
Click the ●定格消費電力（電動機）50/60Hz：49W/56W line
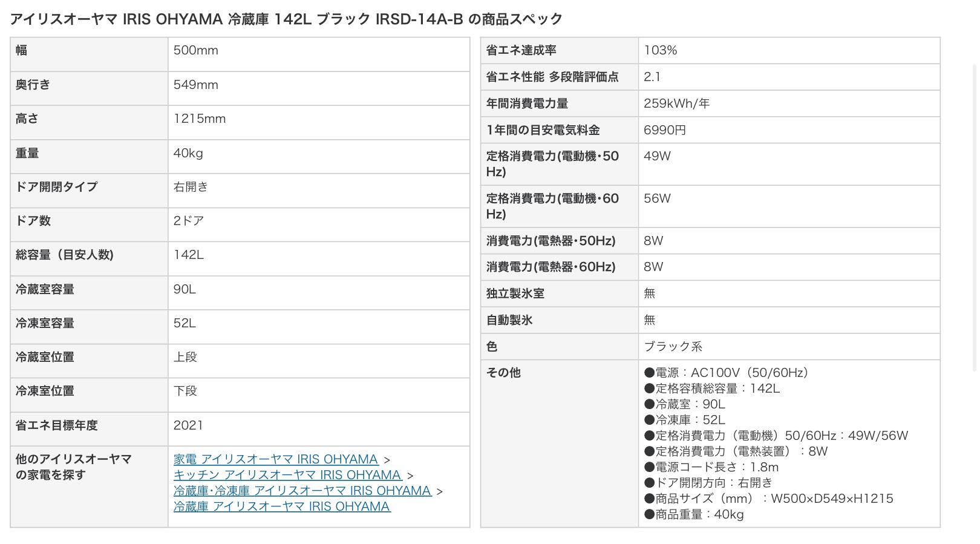click(x=776, y=436)
